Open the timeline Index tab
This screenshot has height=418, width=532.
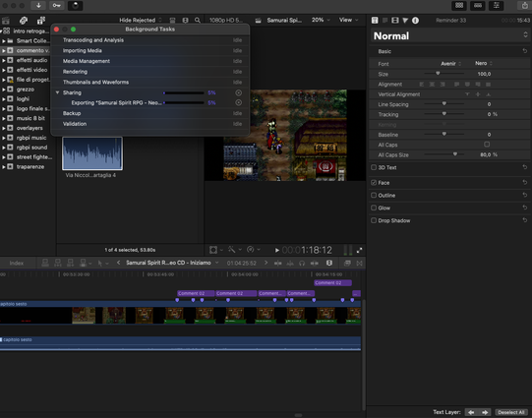17,263
